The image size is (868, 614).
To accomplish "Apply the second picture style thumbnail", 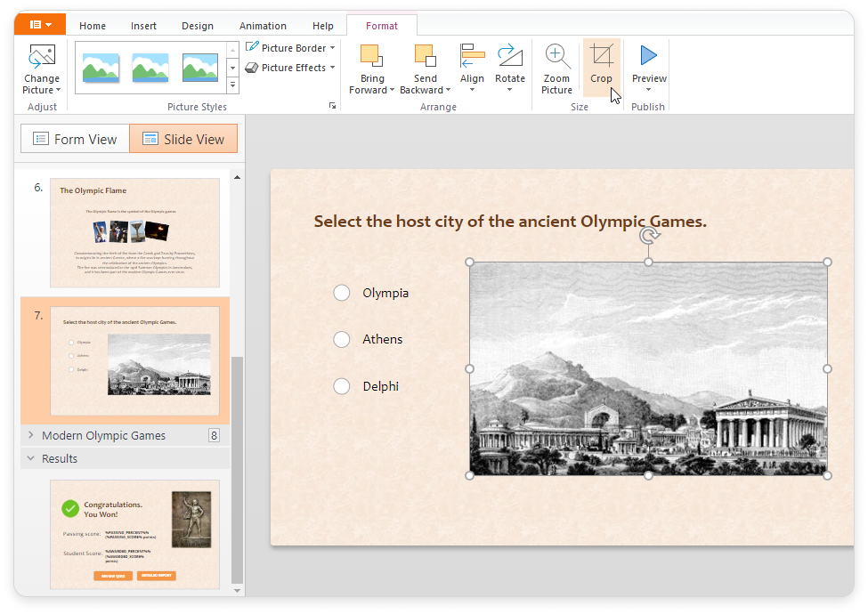I will [x=150, y=68].
